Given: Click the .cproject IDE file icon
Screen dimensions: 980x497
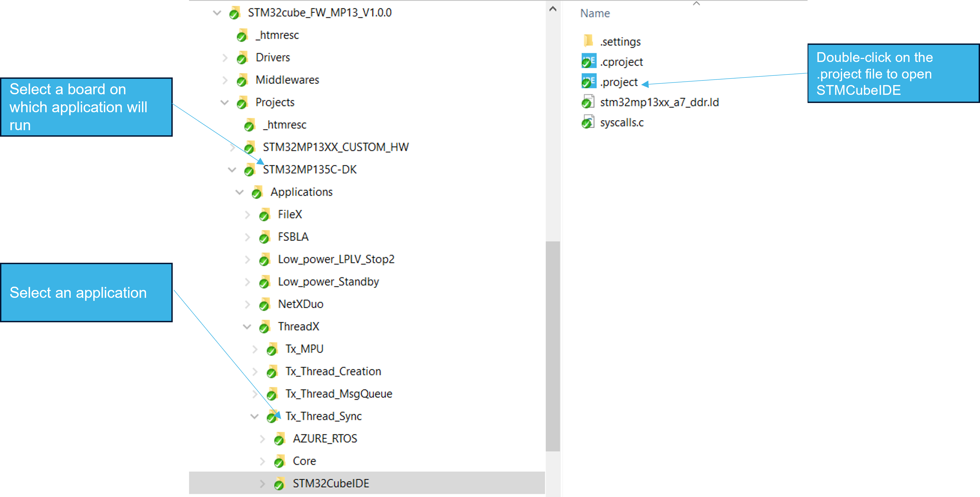Looking at the screenshot, I should [x=589, y=61].
